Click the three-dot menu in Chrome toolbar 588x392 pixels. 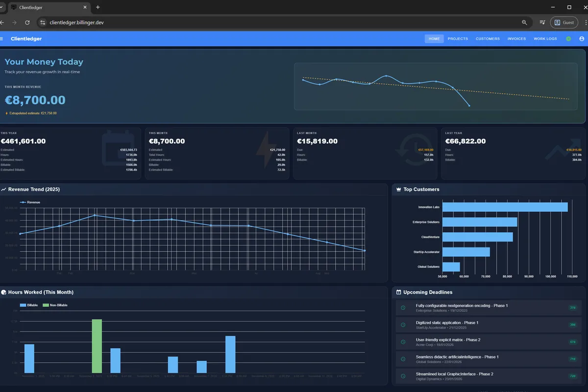[586, 23]
